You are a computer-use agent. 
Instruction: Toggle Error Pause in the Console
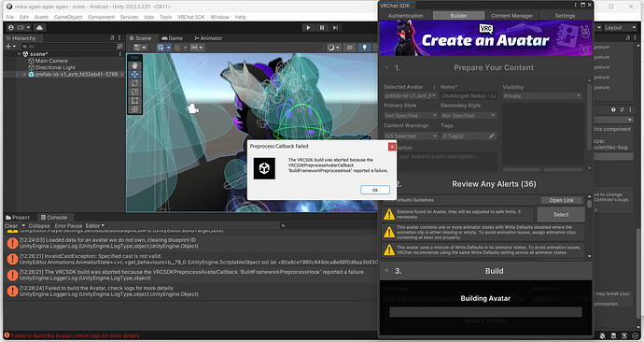click(x=68, y=226)
